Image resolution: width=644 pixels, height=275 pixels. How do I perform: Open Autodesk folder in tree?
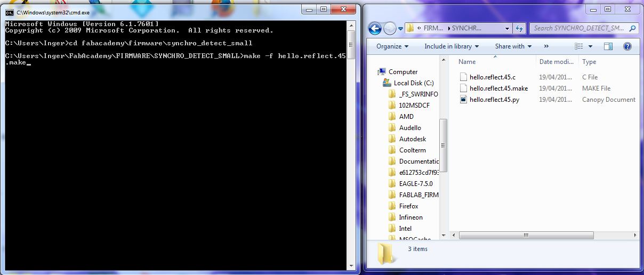pyautogui.click(x=413, y=139)
